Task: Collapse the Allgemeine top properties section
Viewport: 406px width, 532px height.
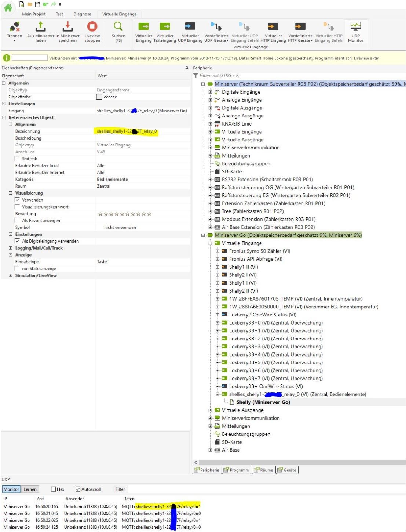Action: pos(4,83)
